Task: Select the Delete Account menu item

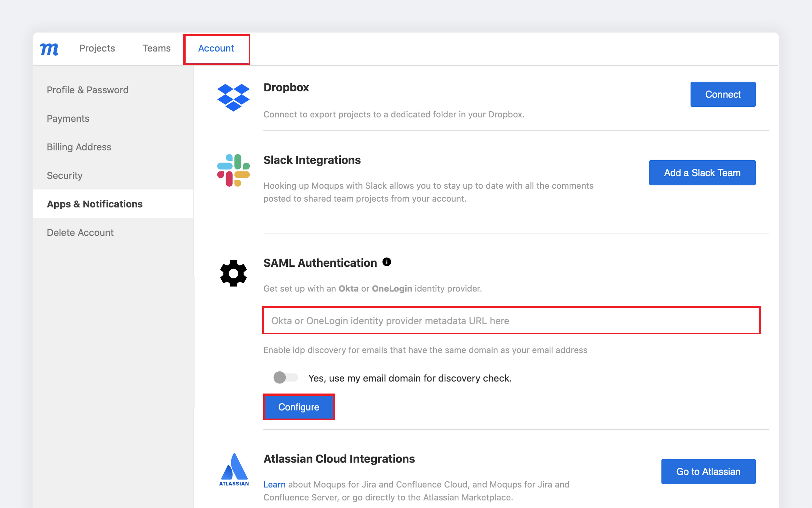Action: point(81,232)
